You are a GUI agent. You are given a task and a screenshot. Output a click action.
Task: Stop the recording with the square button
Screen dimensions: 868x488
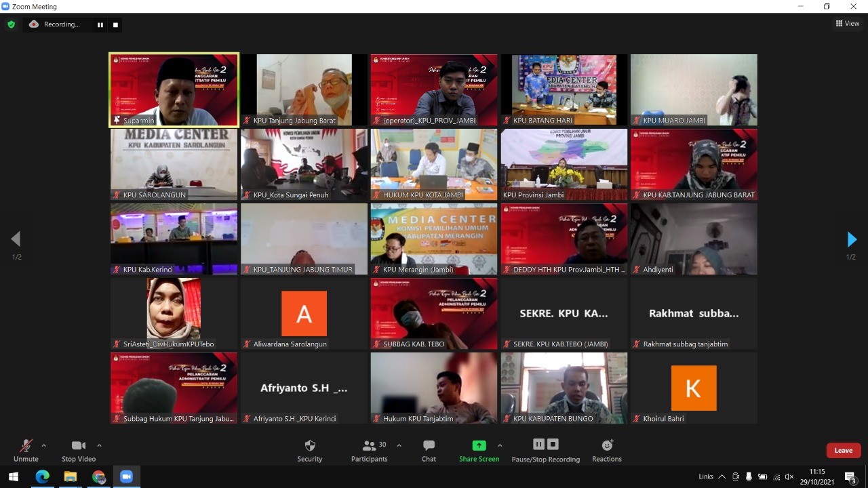click(115, 25)
